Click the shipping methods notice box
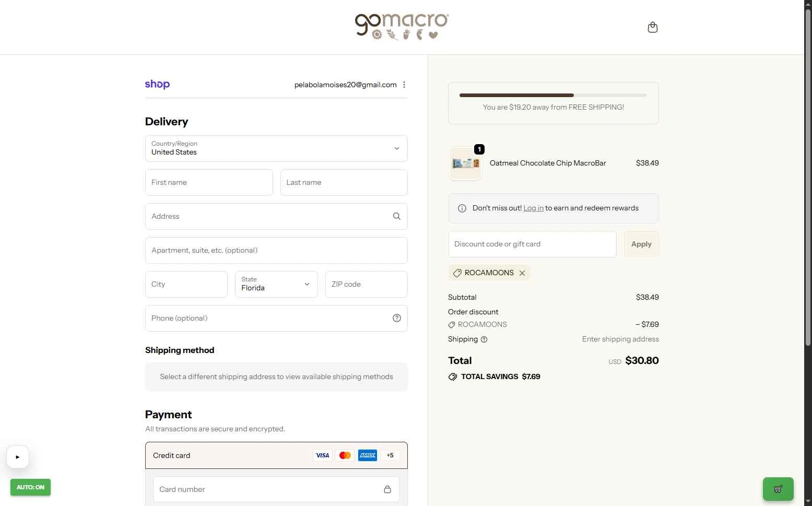This screenshot has height=506, width=812. point(276,377)
